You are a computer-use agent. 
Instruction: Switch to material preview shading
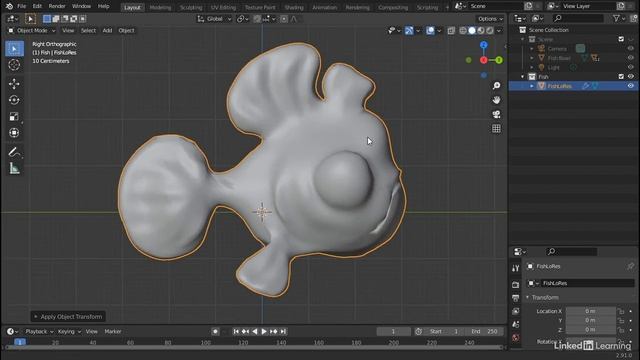pos(481,31)
